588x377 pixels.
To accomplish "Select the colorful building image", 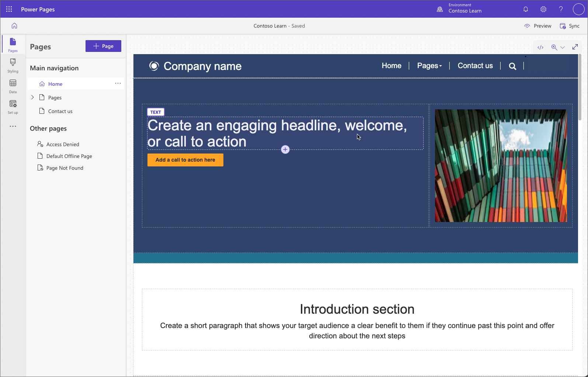I will [x=501, y=166].
